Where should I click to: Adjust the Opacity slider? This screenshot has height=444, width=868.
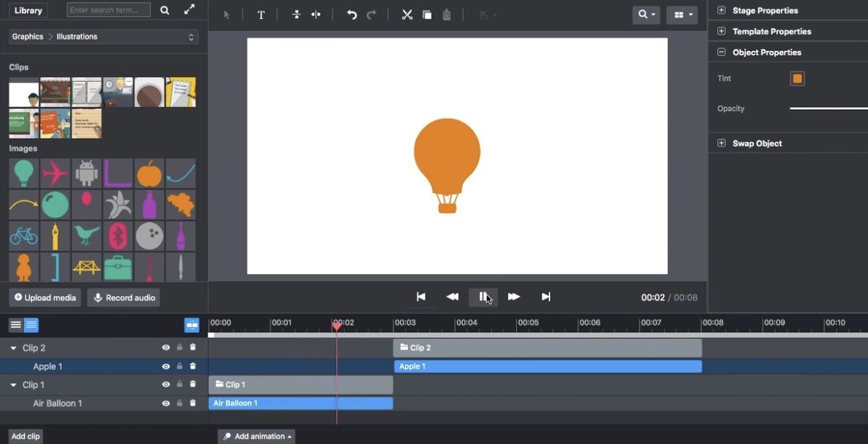(829, 109)
